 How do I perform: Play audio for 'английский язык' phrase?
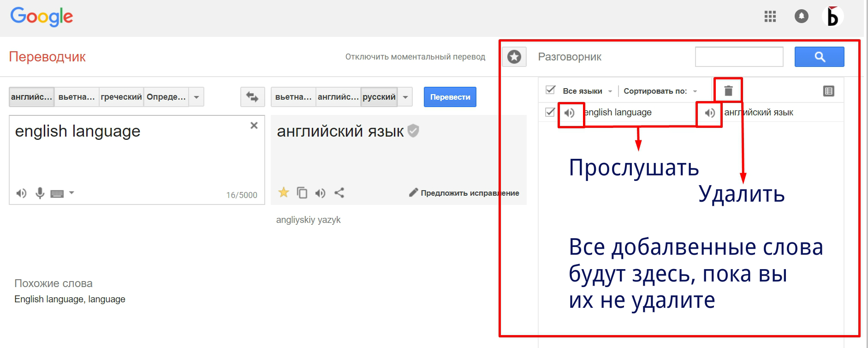coord(710,113)
